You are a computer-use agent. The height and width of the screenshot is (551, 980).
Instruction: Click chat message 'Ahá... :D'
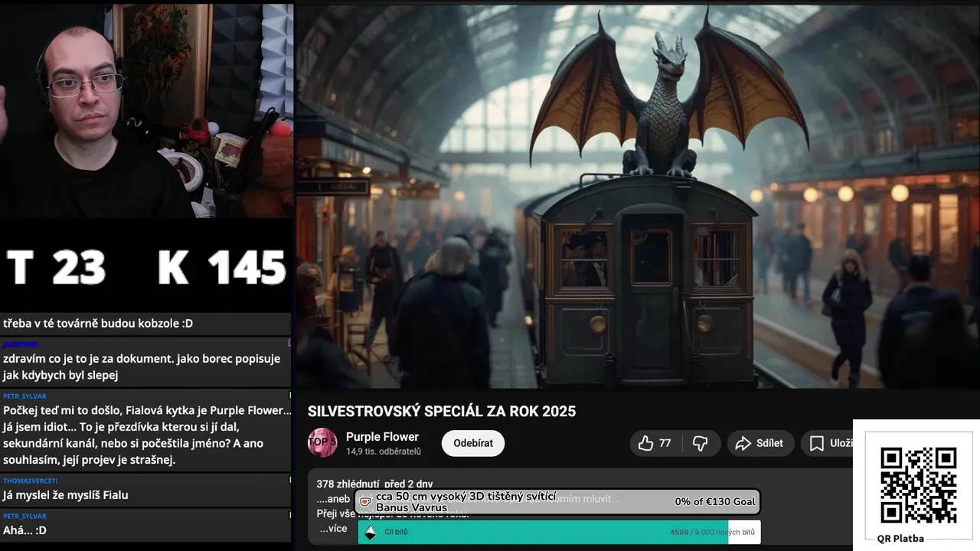click(24, 530)
